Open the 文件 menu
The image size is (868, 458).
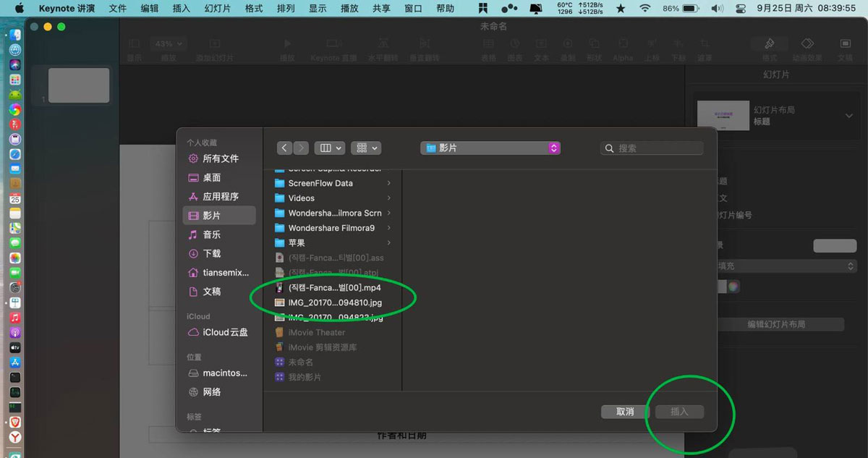point(118,9)
